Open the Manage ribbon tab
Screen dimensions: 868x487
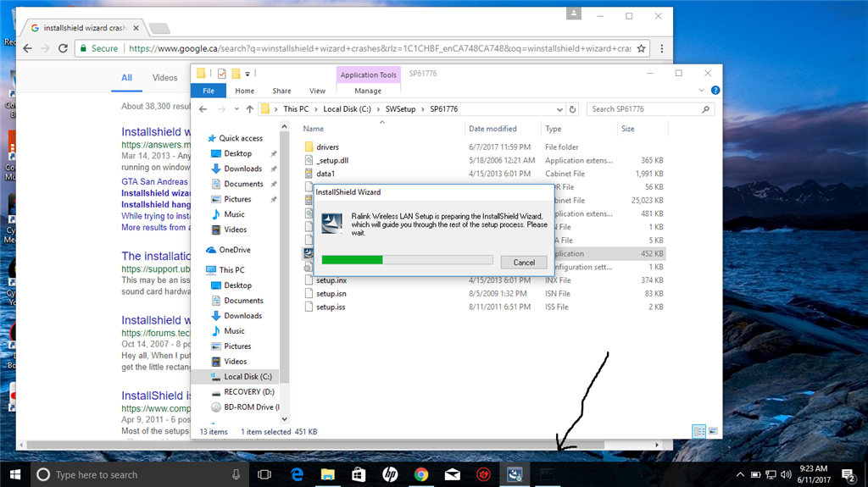(368, 91)
